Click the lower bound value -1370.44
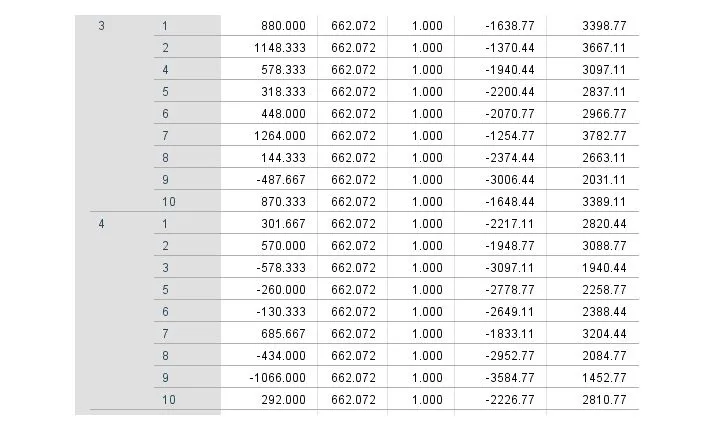 [506, 47]
